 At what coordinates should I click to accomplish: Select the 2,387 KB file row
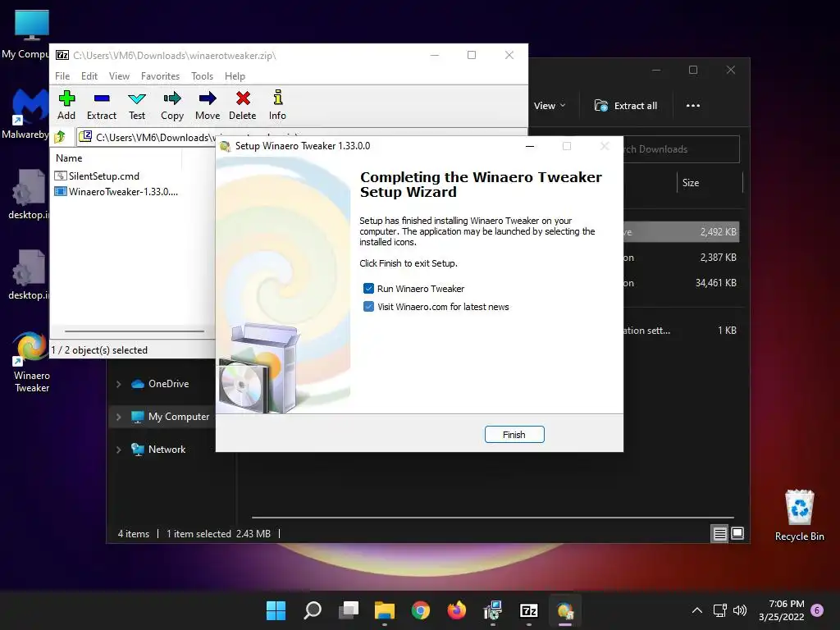point(681,258)
